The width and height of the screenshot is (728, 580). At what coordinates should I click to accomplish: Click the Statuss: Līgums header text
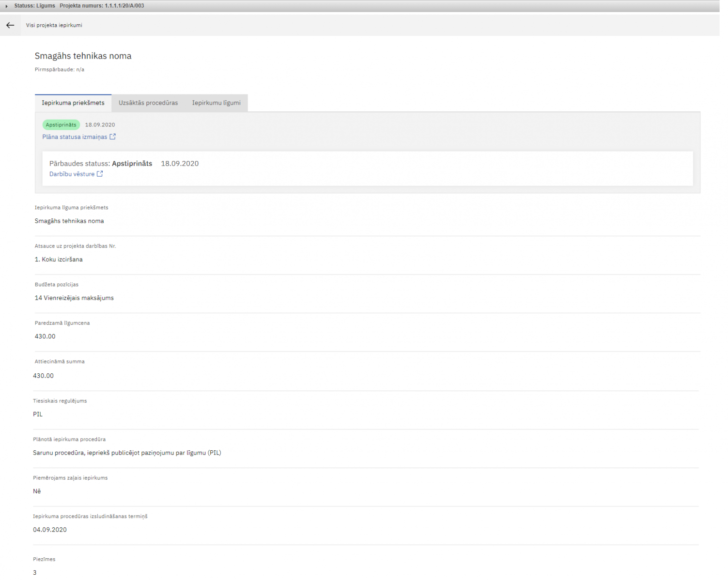click(34, 6)
